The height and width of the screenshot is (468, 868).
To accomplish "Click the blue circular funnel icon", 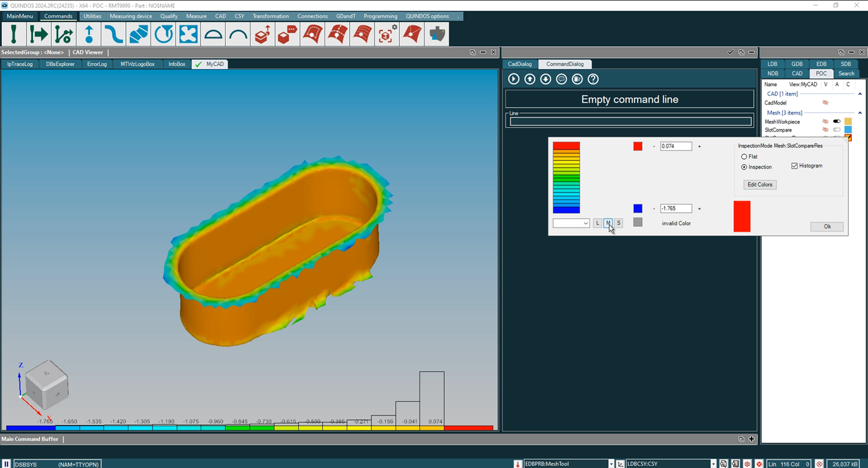I will 163,34.
